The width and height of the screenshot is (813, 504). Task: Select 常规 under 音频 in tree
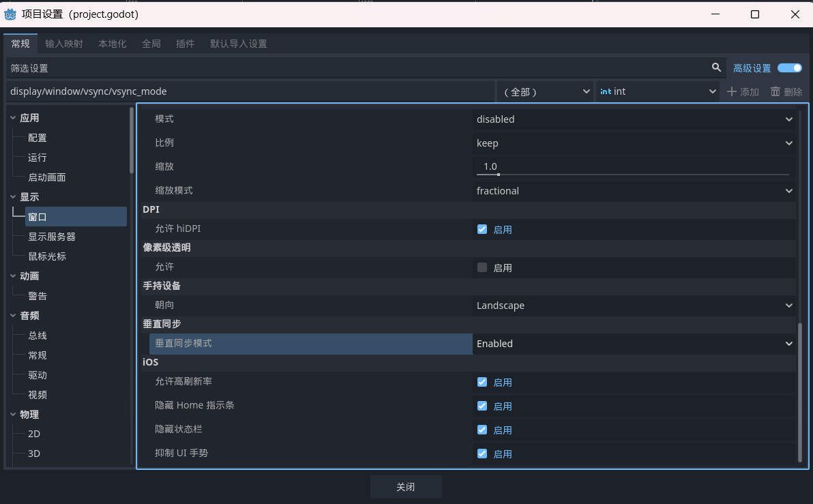tap(38, 355)
